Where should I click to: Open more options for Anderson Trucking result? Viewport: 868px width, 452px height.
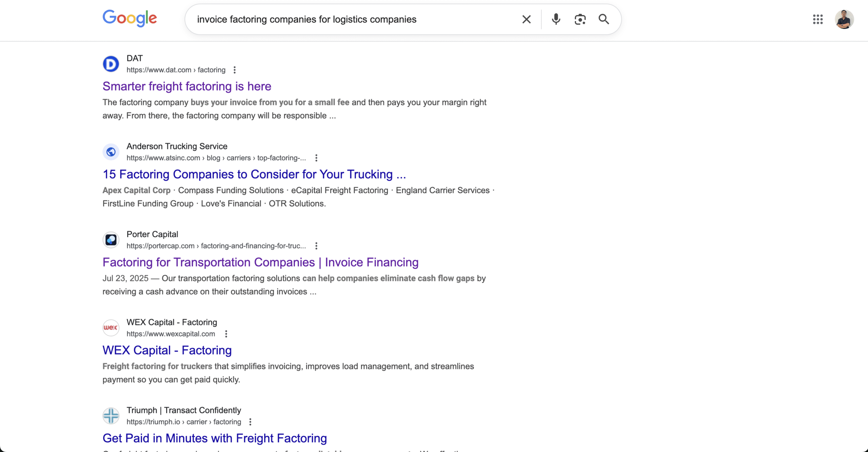[316, 158]
